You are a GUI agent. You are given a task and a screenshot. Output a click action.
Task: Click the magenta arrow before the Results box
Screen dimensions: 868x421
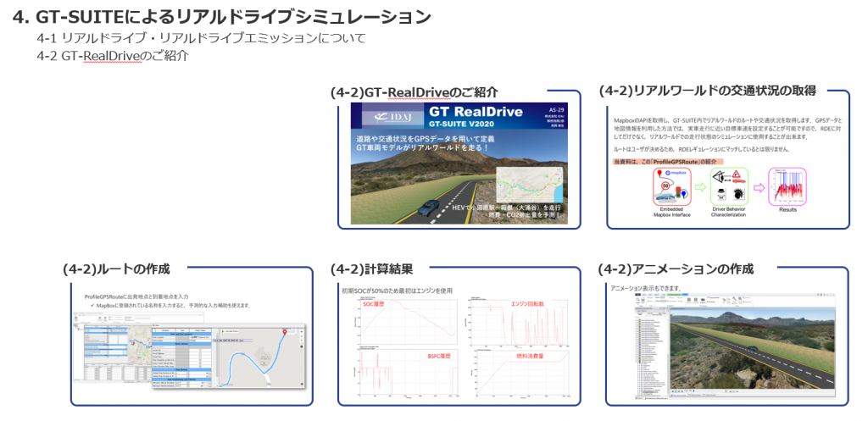click(759, 188)
